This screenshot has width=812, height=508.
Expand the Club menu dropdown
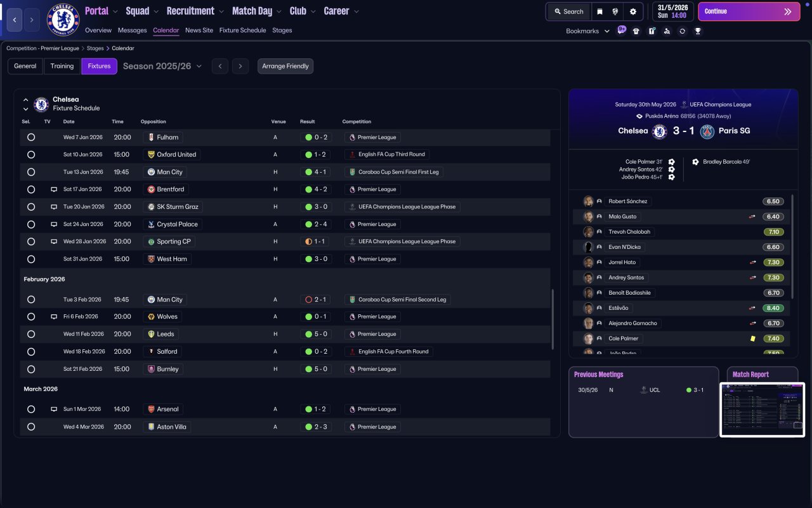(x=313, y=11)
